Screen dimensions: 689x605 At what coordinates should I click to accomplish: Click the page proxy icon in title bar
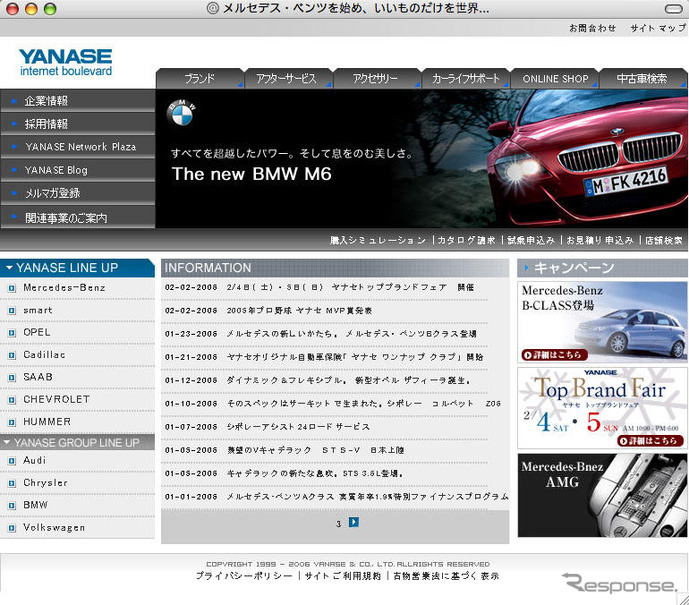pos(213,8)
